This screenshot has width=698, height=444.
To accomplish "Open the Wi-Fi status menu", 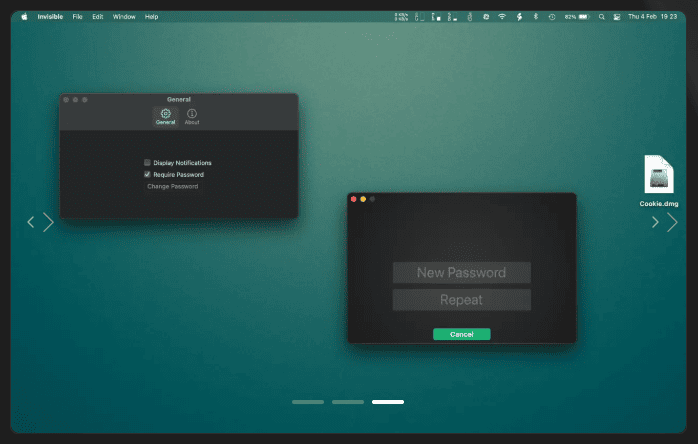I will point(502,16).
